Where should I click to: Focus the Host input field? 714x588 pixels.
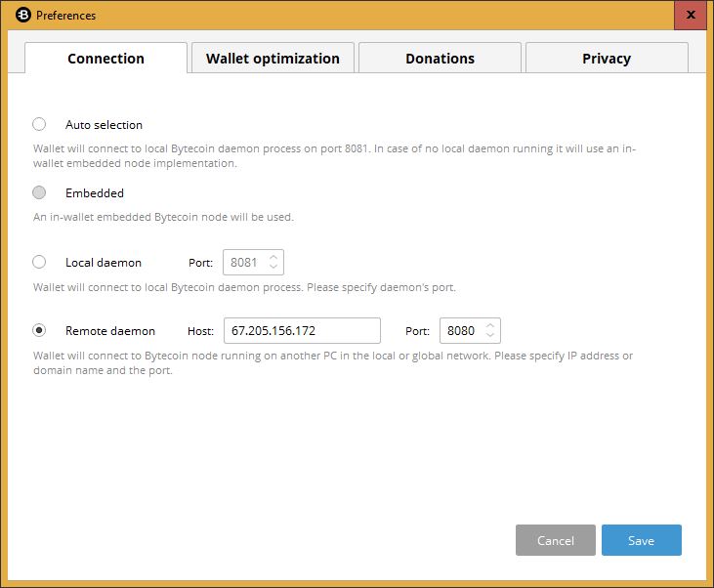coord(302,331)
